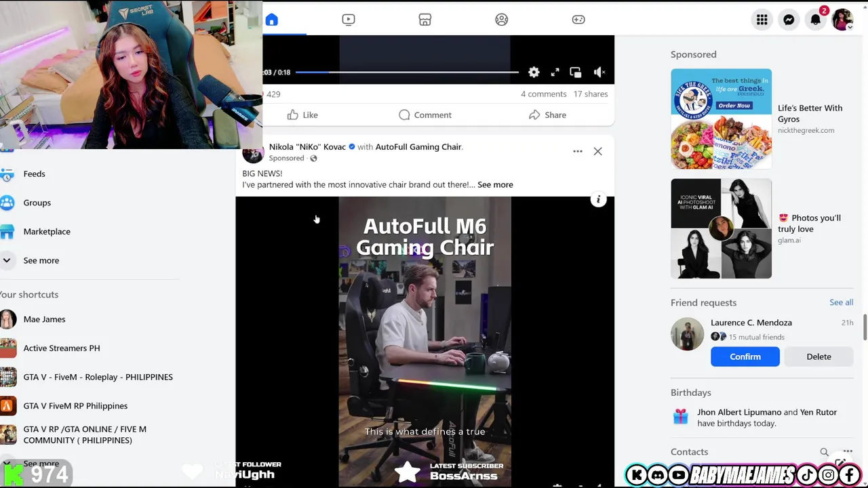Open Marketplace in the left sidebar

(47, 231)
